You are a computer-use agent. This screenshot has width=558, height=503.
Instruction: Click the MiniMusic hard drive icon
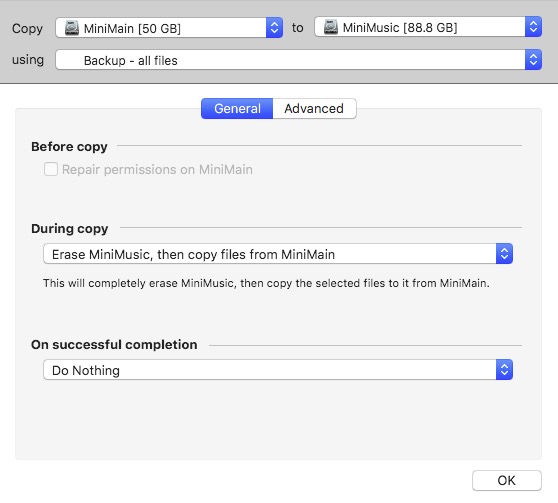[331, 27]
